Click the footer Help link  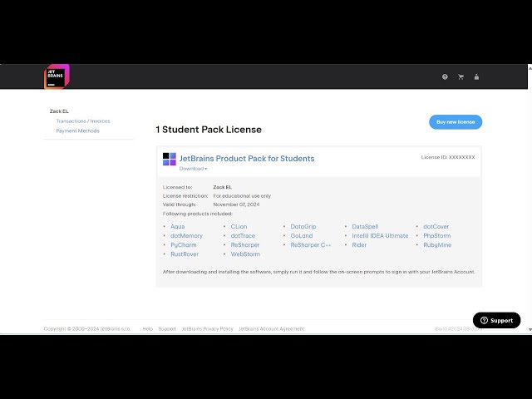148,329
